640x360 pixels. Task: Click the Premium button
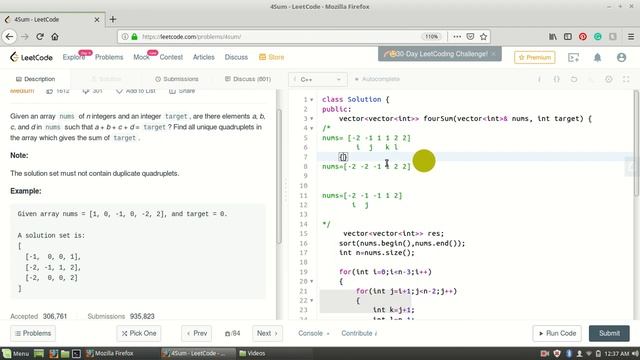[x=535, y=58]
